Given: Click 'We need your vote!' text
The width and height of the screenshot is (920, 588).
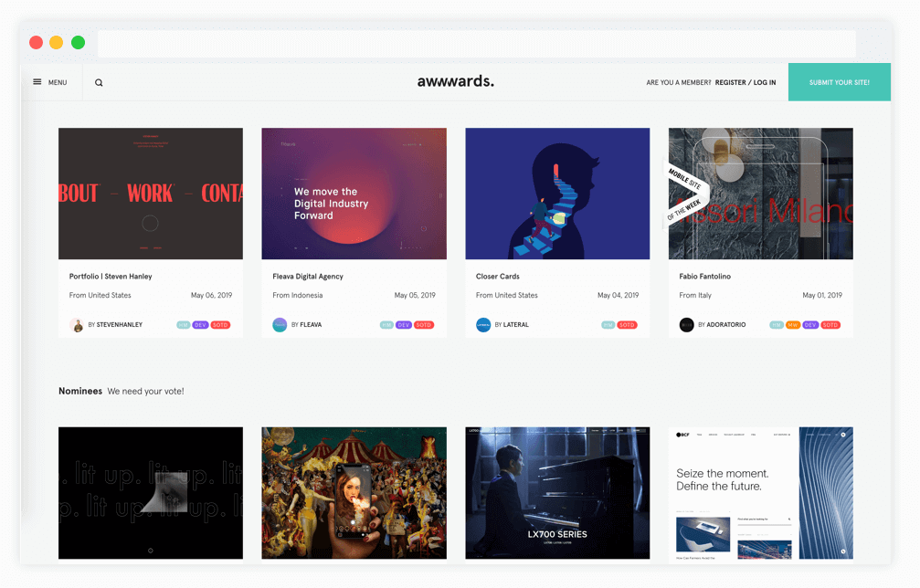Looking at the screenshot, I should [145, 391].
